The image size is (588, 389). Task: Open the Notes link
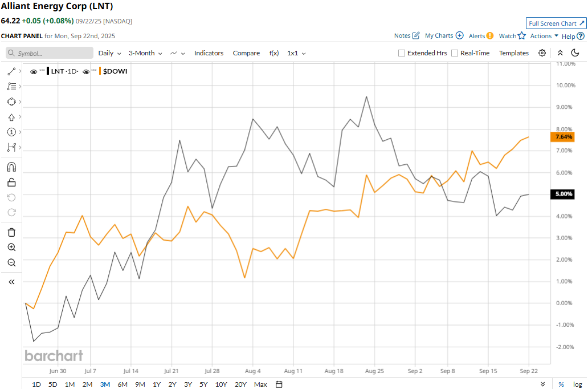pos(402,36)
